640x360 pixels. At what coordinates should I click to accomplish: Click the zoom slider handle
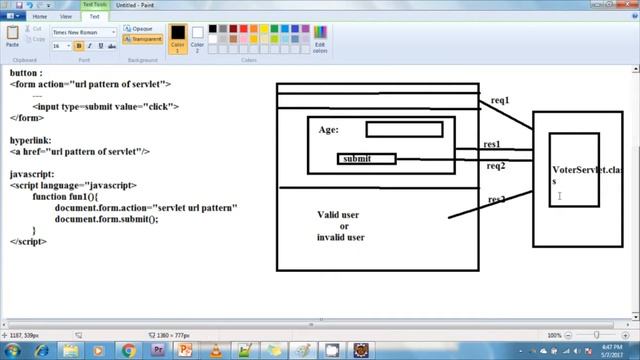tap(596, 336)
